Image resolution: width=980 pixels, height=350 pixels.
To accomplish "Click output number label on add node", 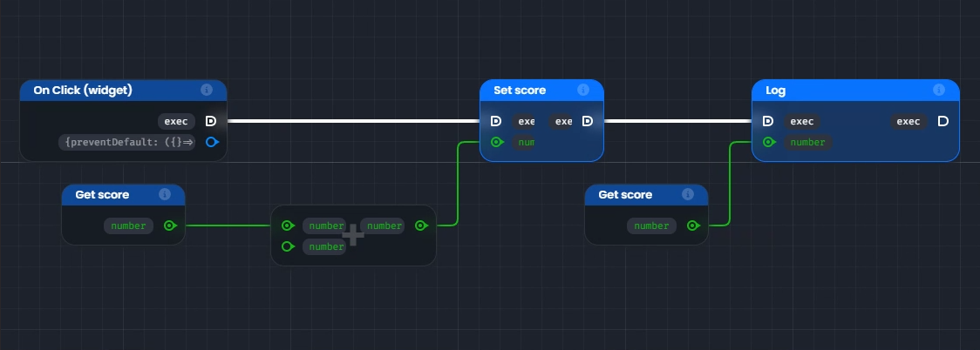I will [x=383, y=225].
